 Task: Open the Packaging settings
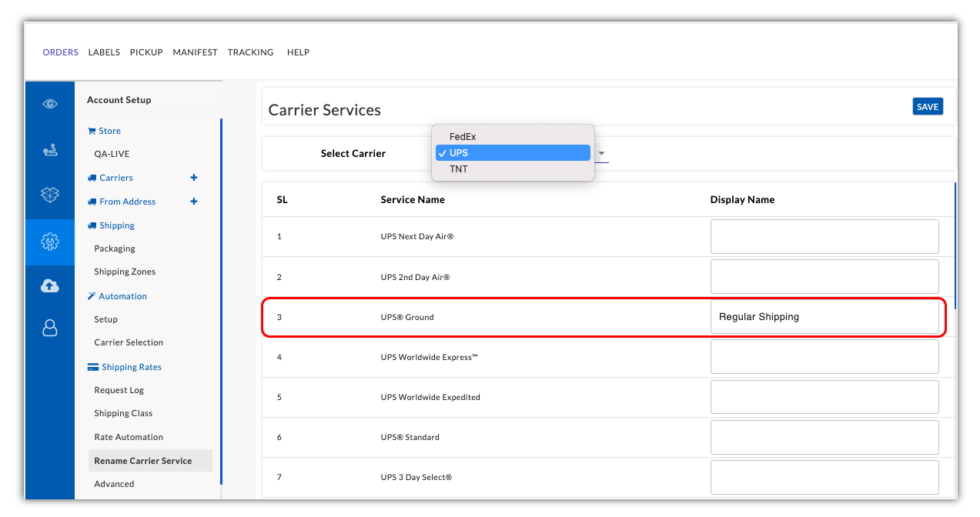(115, 248)
